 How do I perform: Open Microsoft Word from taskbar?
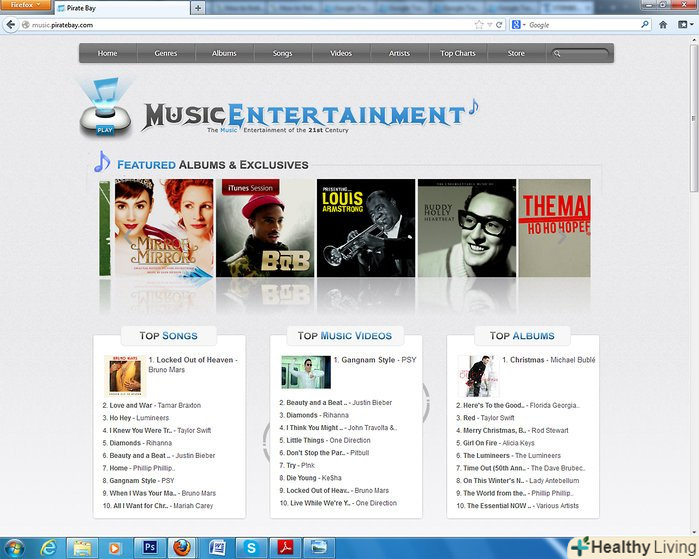[x=217, y=548]
